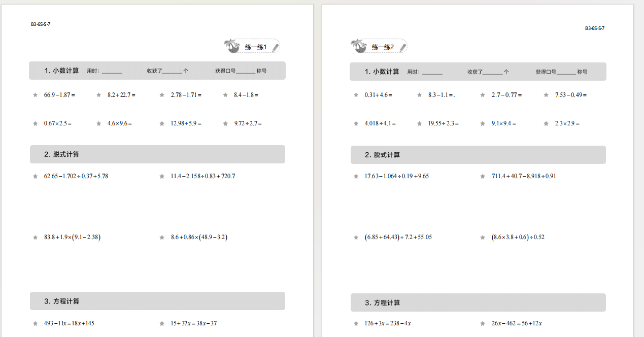Click the 收获了 blank on right page
Viewport: 644px width, 337px height.
pyautogui.click(x=493, y=73)
